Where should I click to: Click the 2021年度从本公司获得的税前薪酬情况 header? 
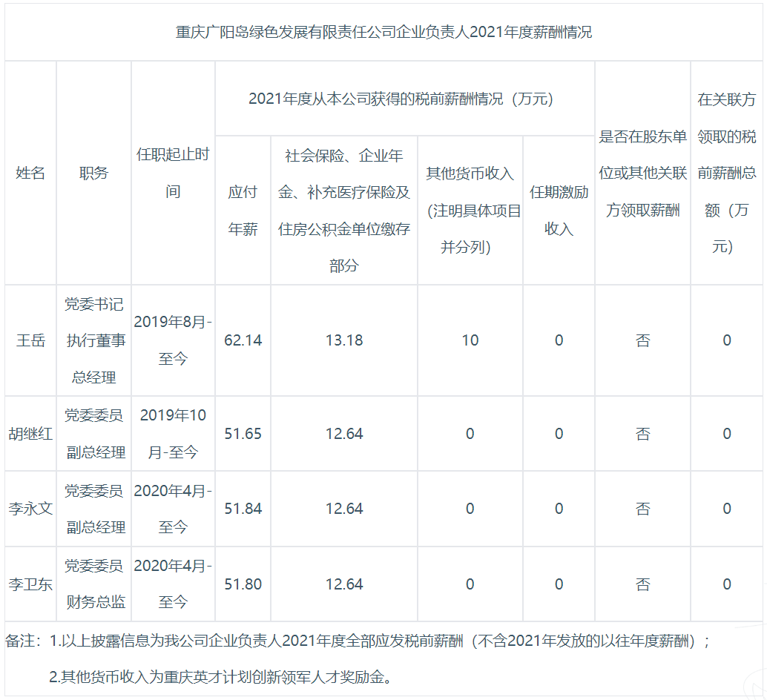[x=401, y=99]
